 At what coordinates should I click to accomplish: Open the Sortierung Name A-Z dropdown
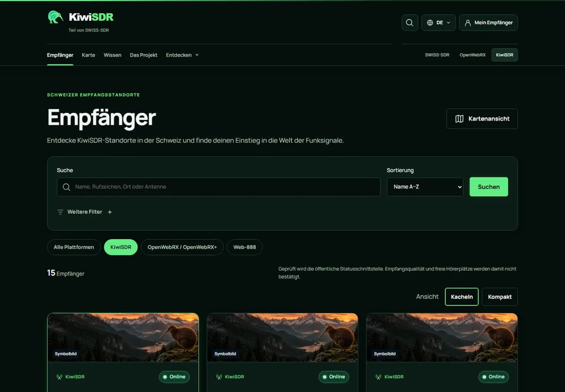[425, 187]
